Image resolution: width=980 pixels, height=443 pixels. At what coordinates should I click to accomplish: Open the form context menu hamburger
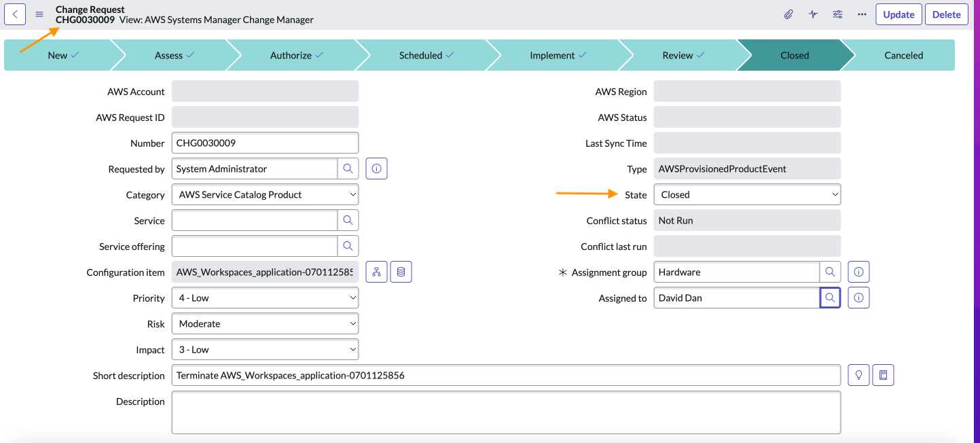coord(39,14)
